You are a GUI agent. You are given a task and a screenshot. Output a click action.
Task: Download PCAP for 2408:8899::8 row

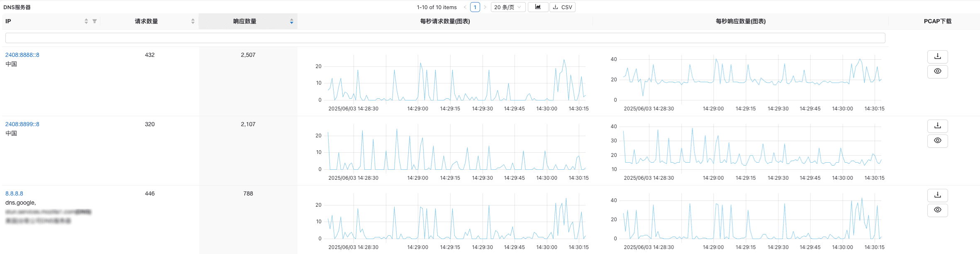coord(937,126)
